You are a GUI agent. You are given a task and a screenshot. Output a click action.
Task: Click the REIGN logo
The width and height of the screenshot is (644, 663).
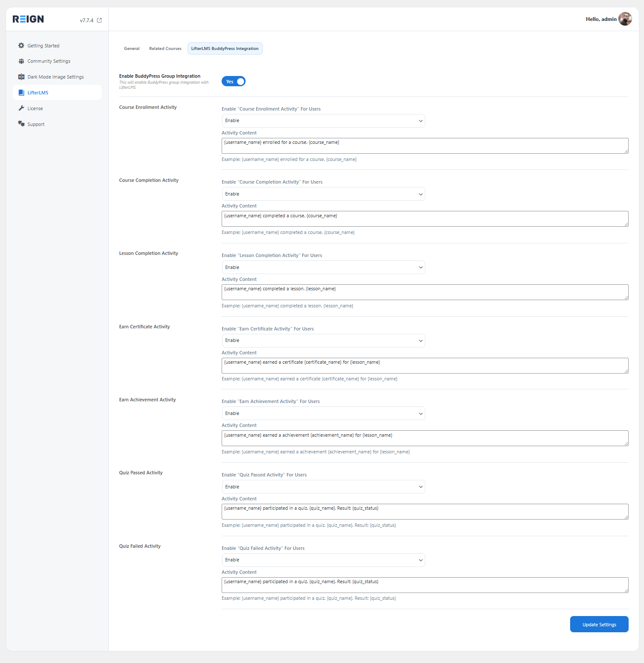pos(28,19)
